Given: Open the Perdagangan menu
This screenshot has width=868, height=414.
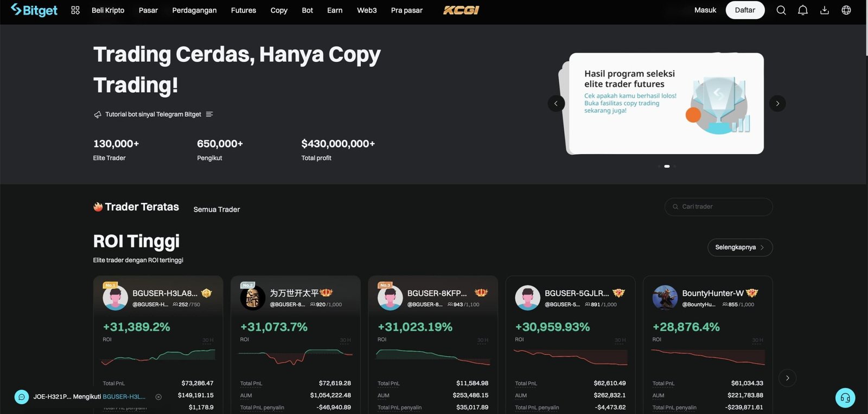Looking at the screenshot, I should point(194,10).
